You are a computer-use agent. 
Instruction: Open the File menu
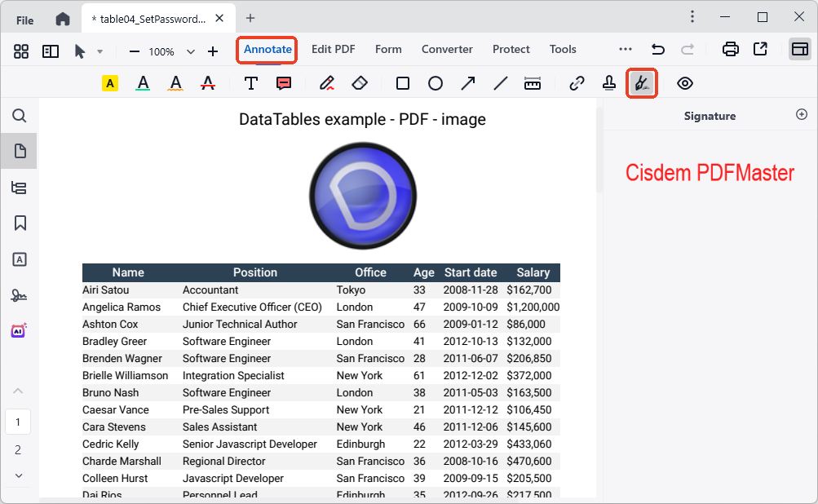(23, 17)
